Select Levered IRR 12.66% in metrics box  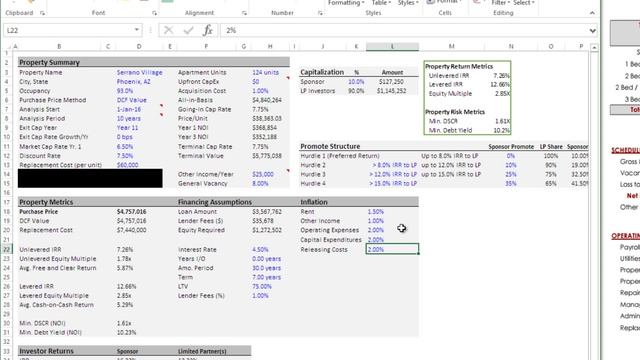coord(500,84)
